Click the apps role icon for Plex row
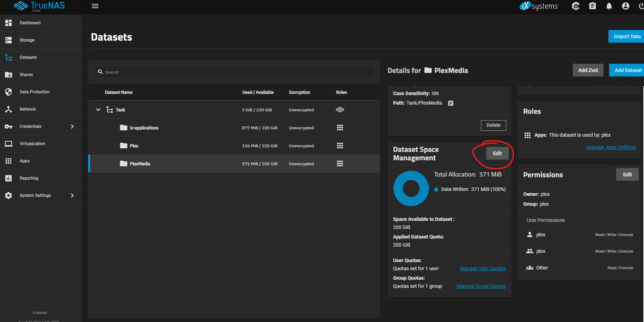 coord(340,145)
